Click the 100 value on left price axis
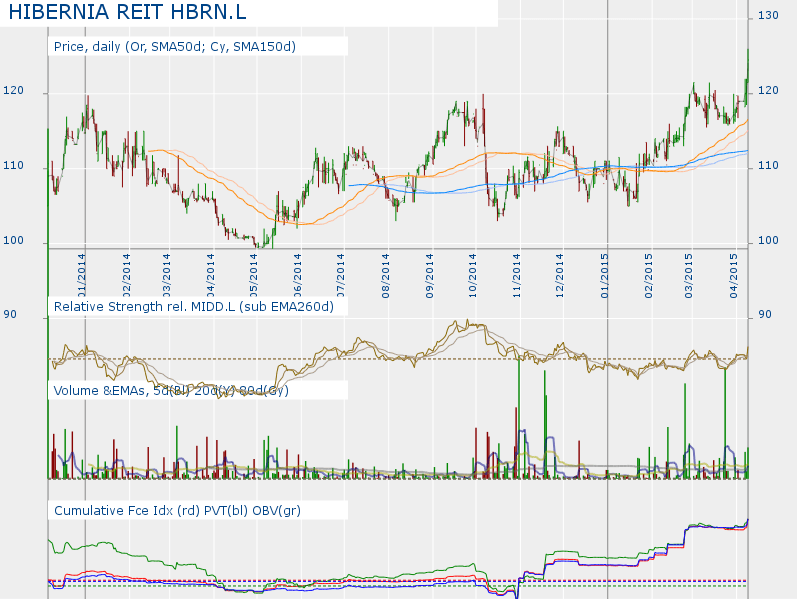This screenshot has width=797, height=601. click(x=13, y=241)
